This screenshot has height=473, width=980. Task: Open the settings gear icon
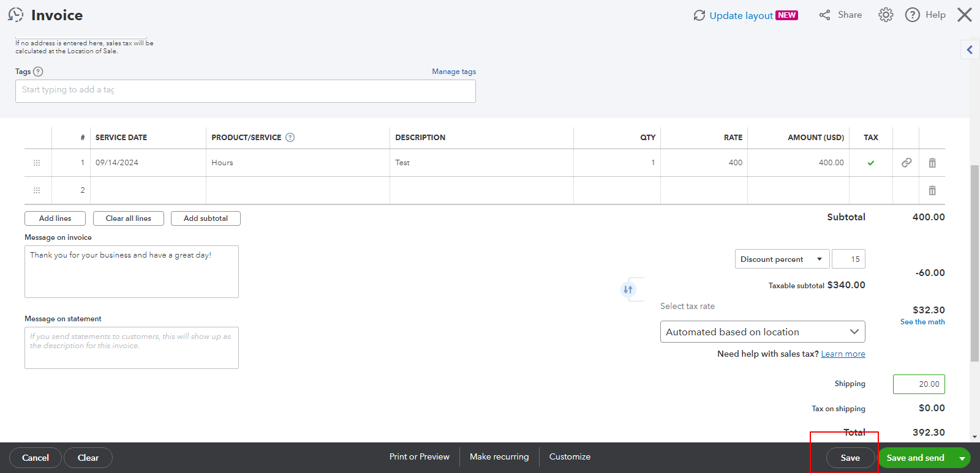pyautogui.click(x=886, y=15)
